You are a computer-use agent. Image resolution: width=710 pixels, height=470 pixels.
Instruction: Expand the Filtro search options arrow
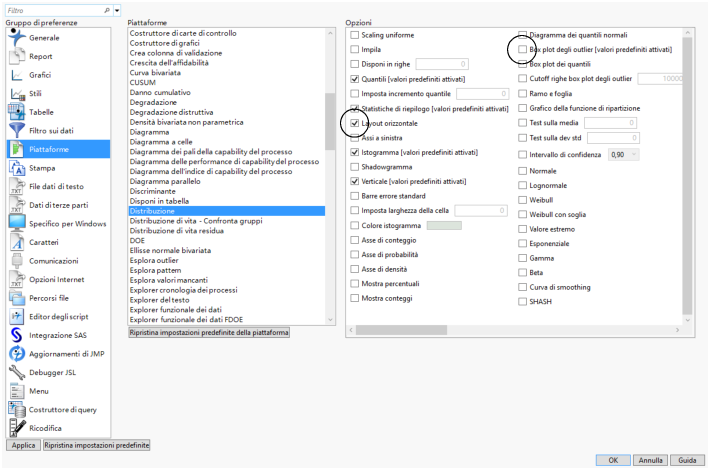(117, 10)
